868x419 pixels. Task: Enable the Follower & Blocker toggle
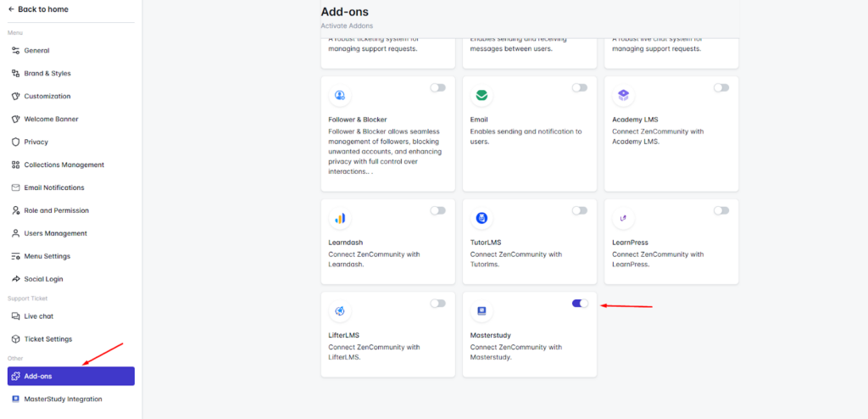click(x=438, y=87)
